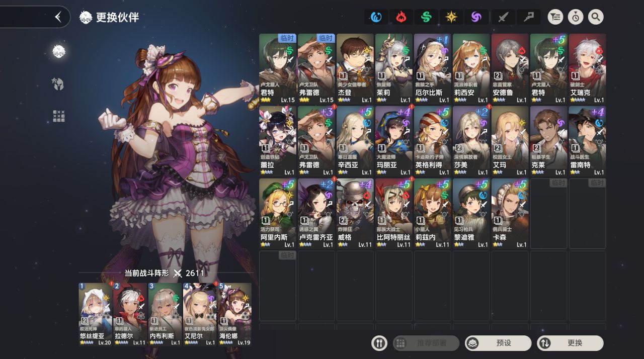Select the character portrait sidebar icon
644x359 pixels.
pos(59,51)
